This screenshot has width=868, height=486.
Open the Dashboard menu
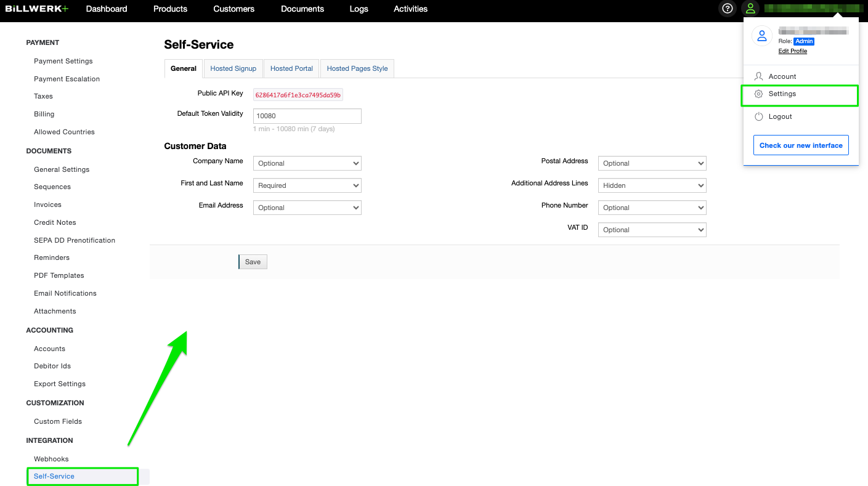(x=107, y=9)
